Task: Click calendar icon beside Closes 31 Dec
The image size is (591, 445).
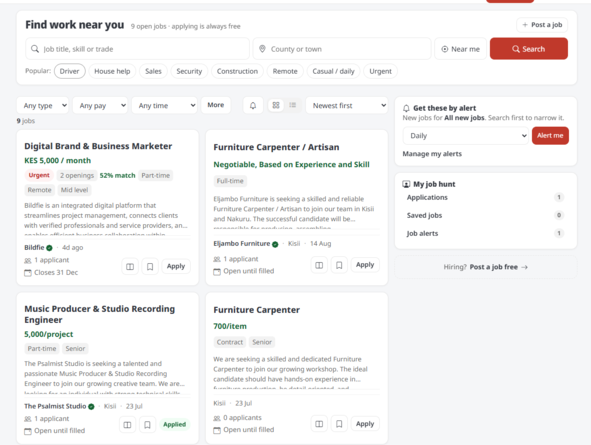Action: 28,273
